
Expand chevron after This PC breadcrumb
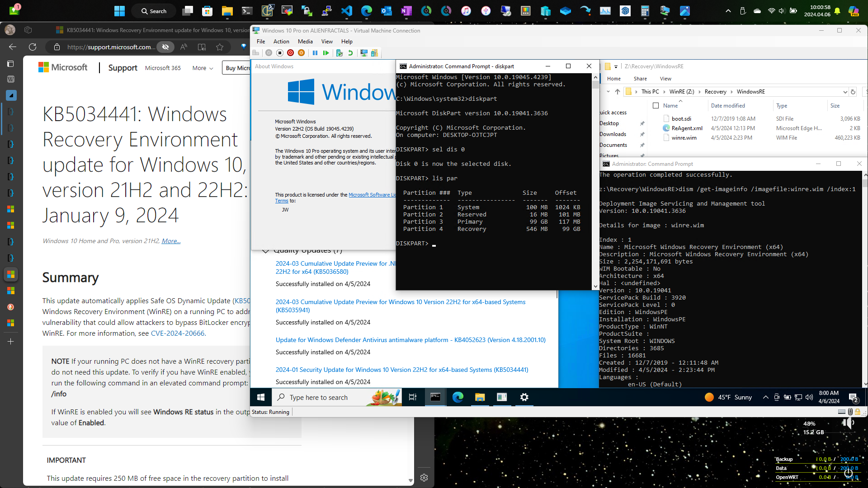coord(664,92)
